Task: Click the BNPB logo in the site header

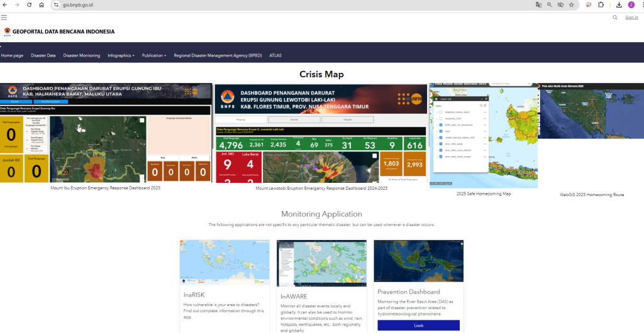Action: (x=8, y=31)
